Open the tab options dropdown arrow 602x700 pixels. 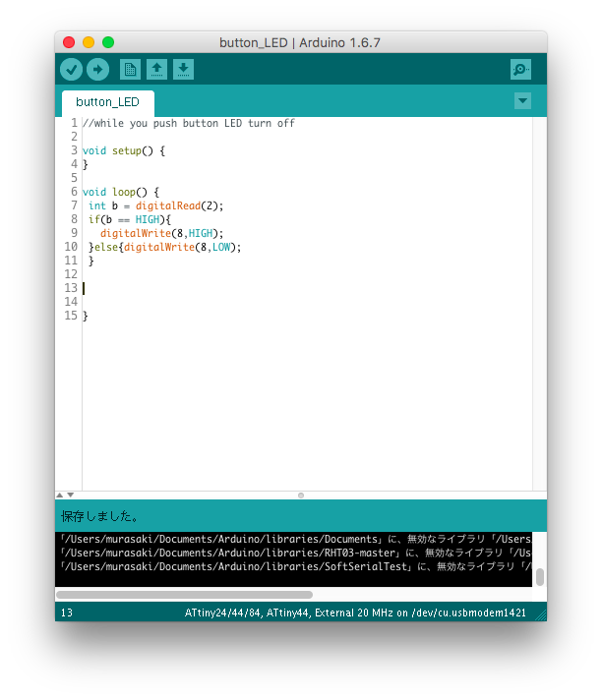[x=522, y=101]
